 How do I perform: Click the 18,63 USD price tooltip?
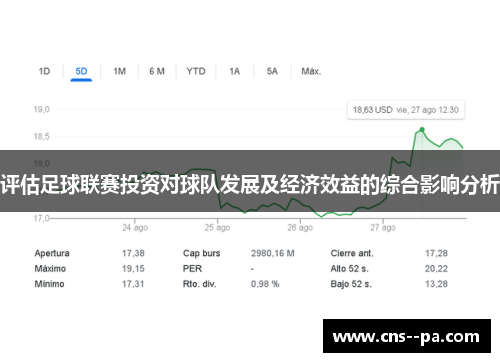406,110
